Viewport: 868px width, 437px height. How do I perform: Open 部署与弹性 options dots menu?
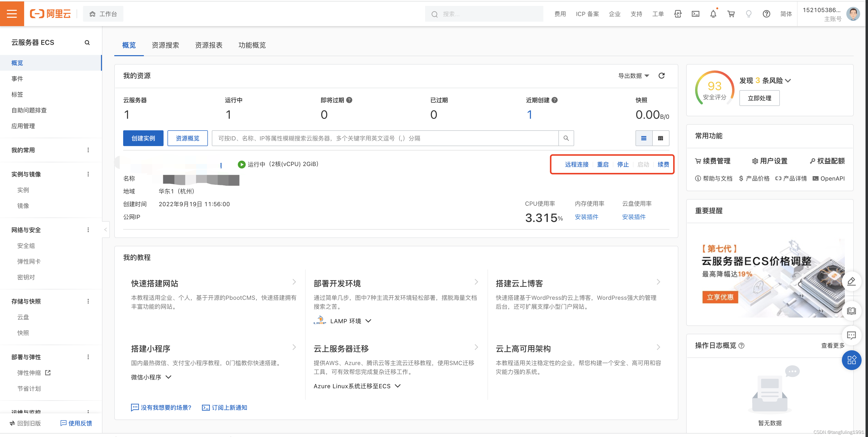pos(88,357)
